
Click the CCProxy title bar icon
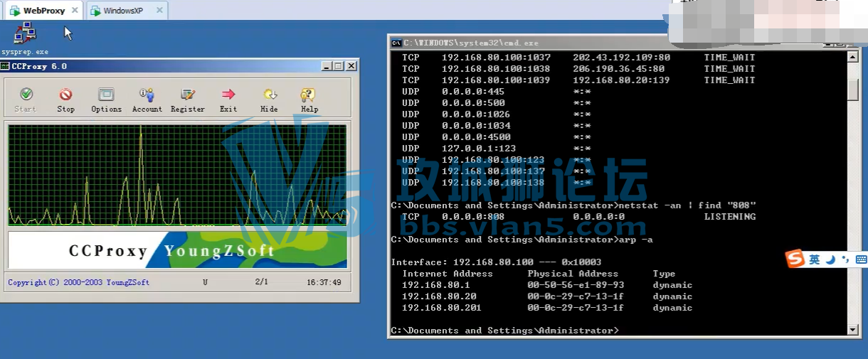[x=6, y=66]
